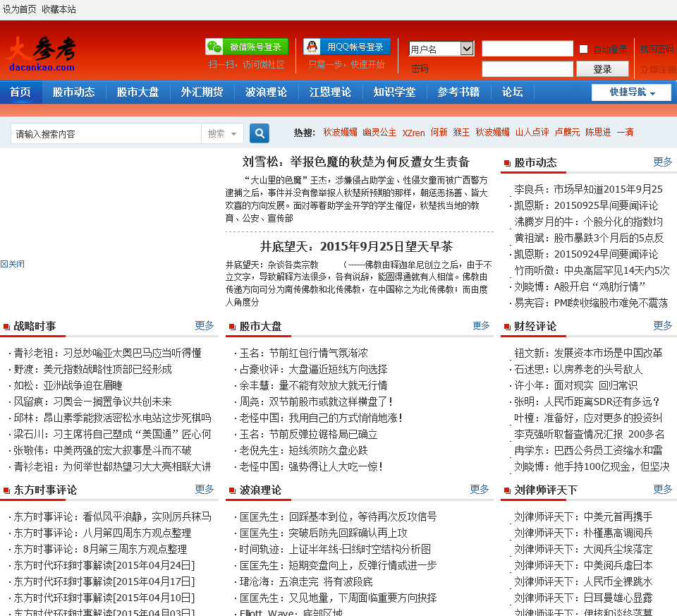Click hot search term 一清
Image resolution: width=677 pixels, height=616 pixels.
point(625,132)
